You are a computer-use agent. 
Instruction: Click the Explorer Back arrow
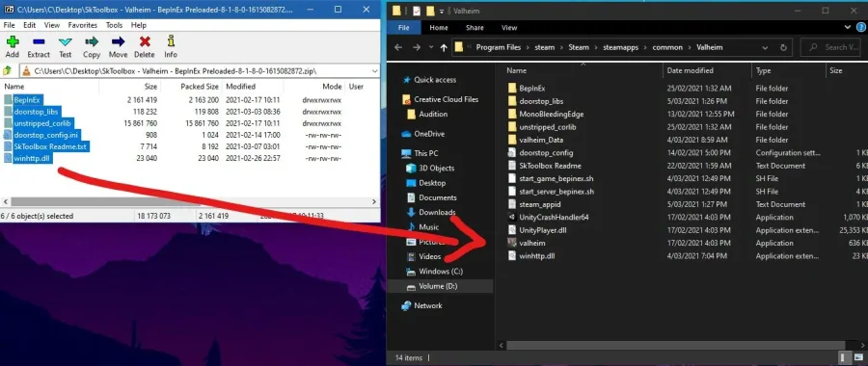(x=398, y=47)
